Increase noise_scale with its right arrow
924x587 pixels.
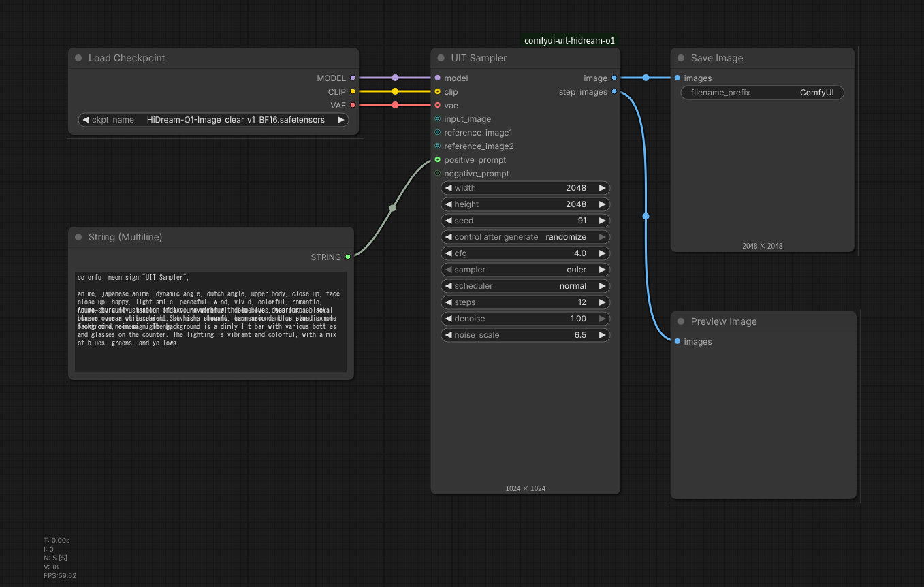coord(602,335)
